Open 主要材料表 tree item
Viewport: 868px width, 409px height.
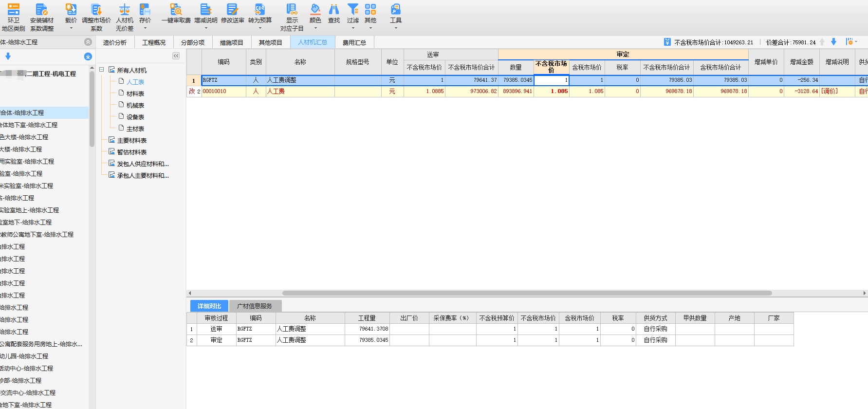coord(132,140)
